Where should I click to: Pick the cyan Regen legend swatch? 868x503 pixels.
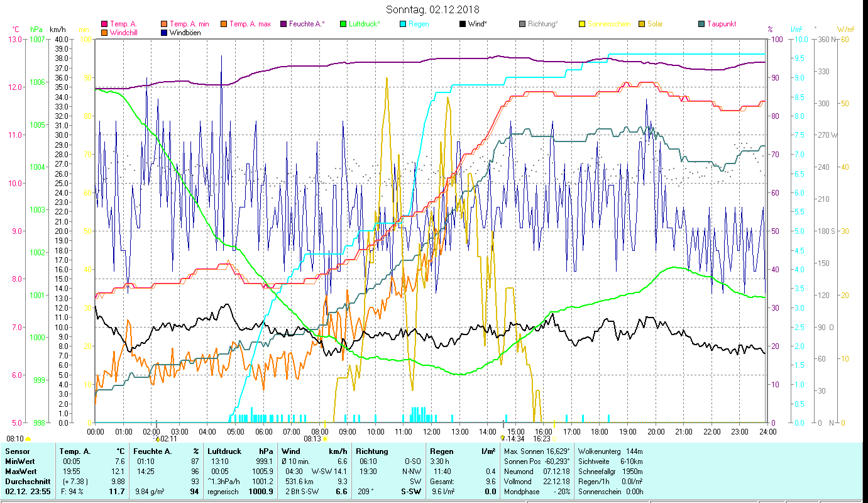click(x=403, y=25)
